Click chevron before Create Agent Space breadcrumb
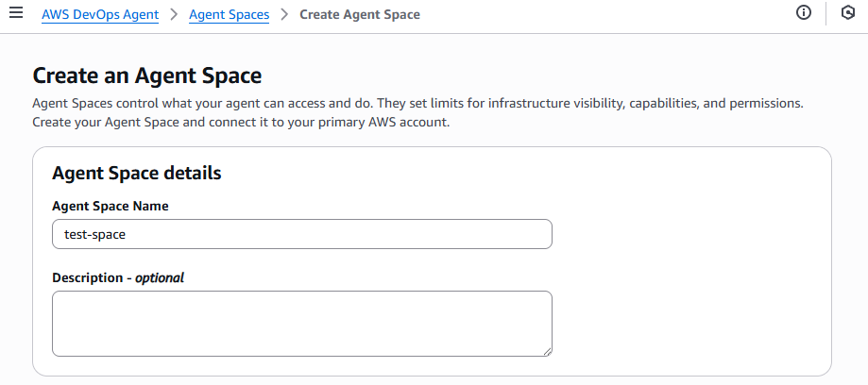 click(x=284, y=15)
